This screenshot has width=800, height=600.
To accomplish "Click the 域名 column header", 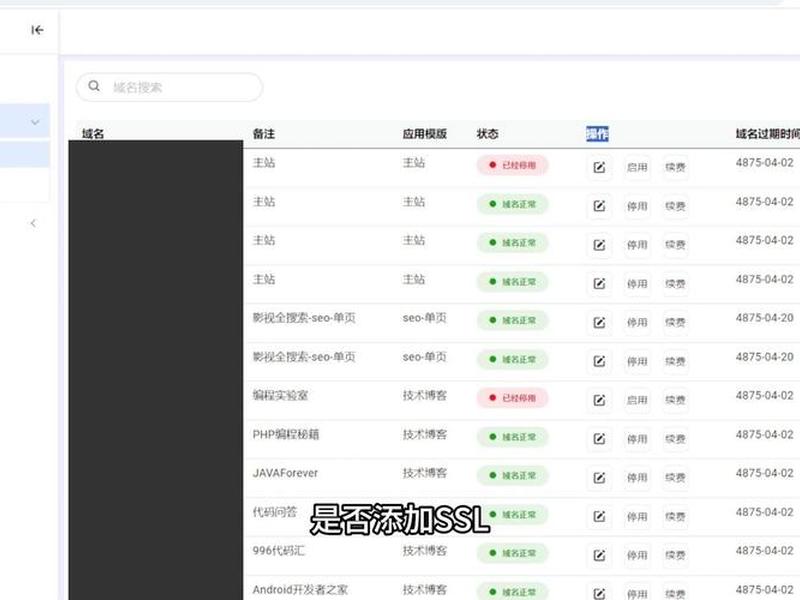I will (93, 134).
